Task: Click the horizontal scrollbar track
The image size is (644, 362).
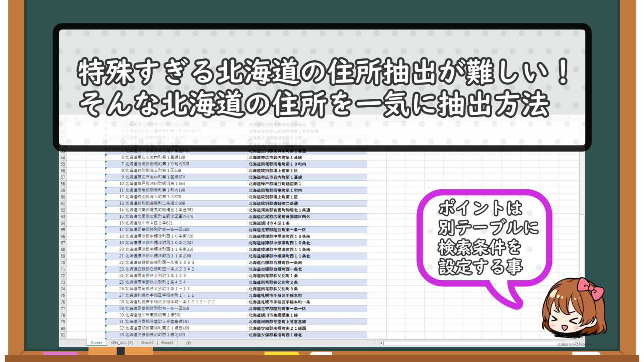Action: click(461, 343)
